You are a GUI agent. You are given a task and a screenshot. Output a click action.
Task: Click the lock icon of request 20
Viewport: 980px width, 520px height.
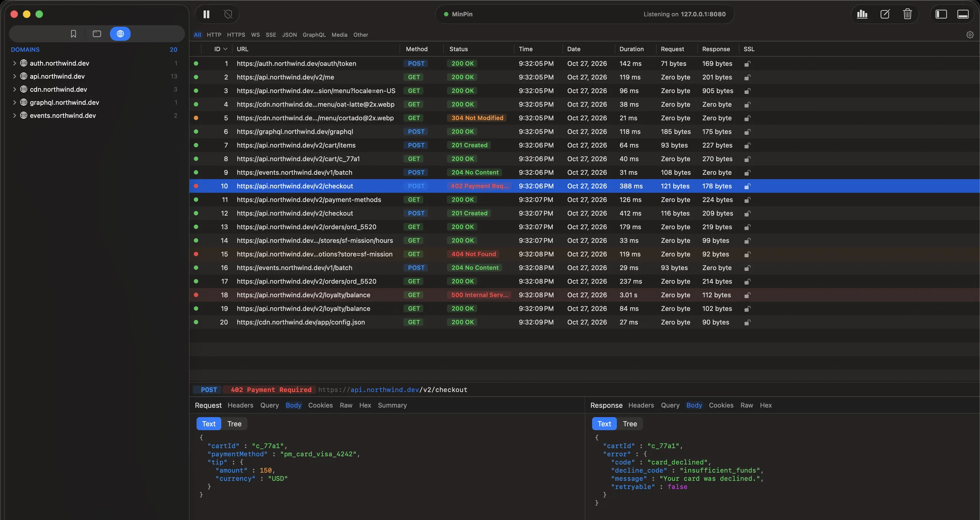[x=747, y=322]
